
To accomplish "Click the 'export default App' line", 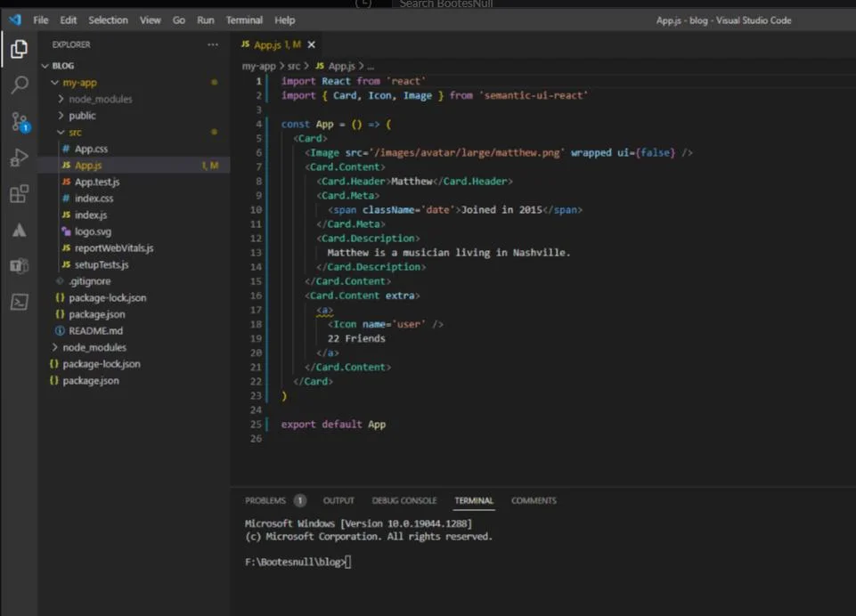I will pyautogui.click(x=333, y=425).
